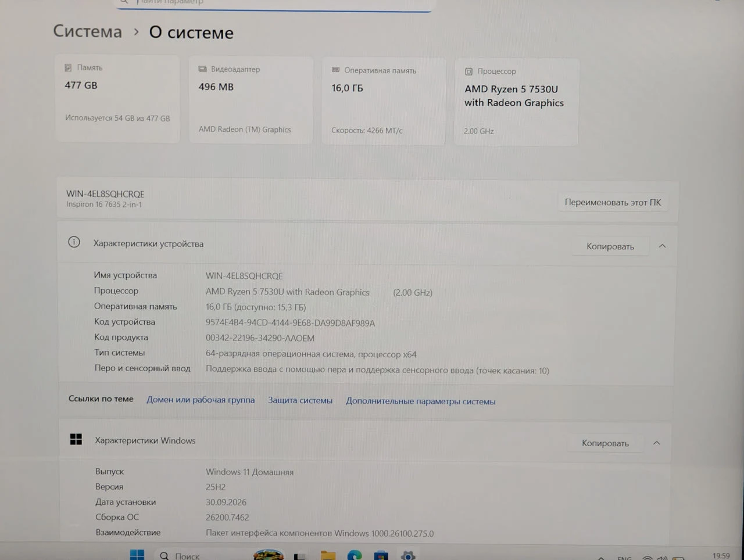Open Дополнительные параметры системы link
Image resolution: width=744 pixels, height=560 pixels.
pyautogui.click(x=421, y=401)
